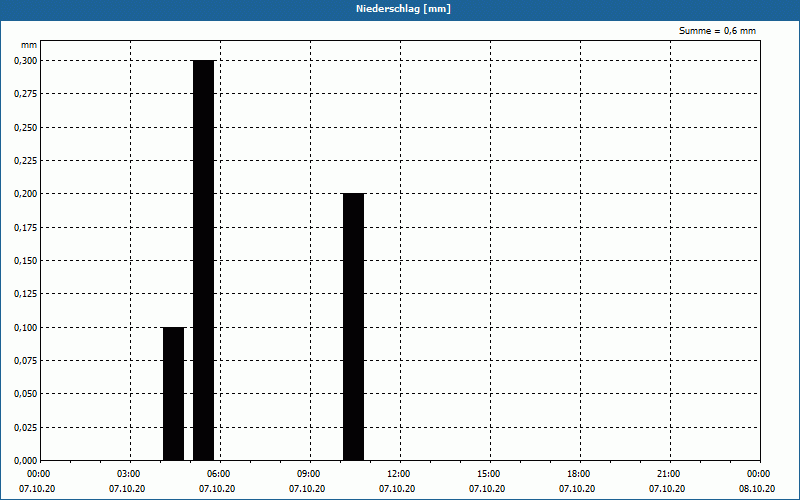800x500 pixels.
Task: Click the 0,100 y-axis label
Action: (x=25, y=328)
